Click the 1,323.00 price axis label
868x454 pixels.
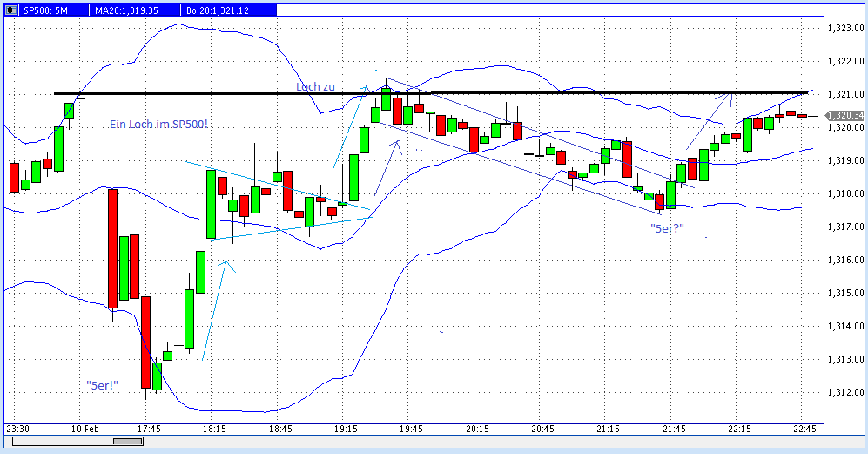coord(846,28)
